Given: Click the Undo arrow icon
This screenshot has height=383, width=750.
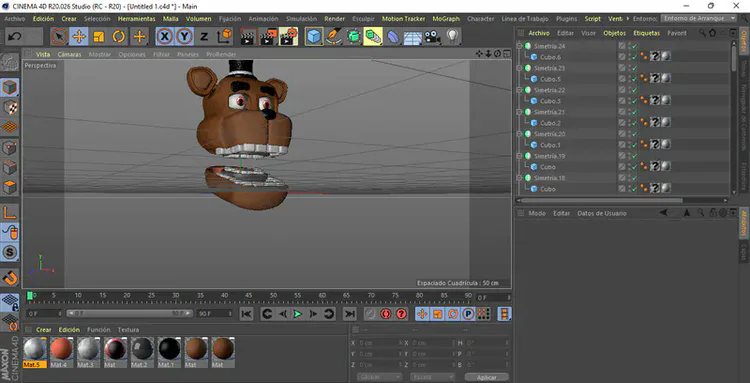Looking at the screenshot, I should [x=15, y=36].
